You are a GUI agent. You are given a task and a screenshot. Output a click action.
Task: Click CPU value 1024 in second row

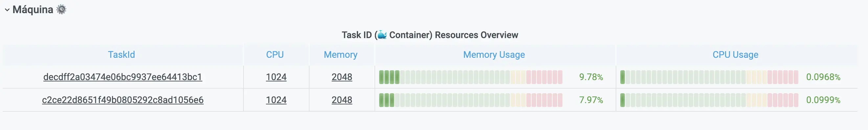pyautogui.click(x=276, y=100)
